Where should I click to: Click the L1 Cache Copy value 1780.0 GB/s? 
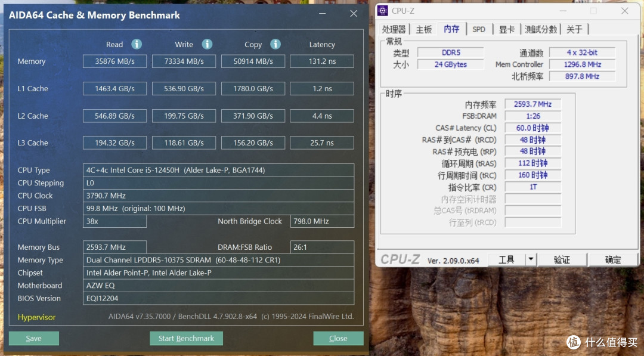[253, 88]
